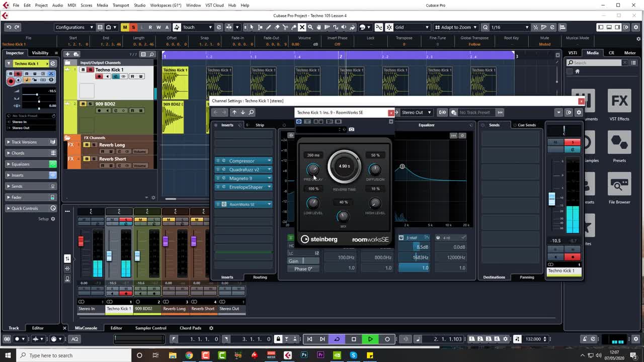Toggle global Mute M button in toolbar
This screenshot has width=644, height=362.
tap(125, 27)
